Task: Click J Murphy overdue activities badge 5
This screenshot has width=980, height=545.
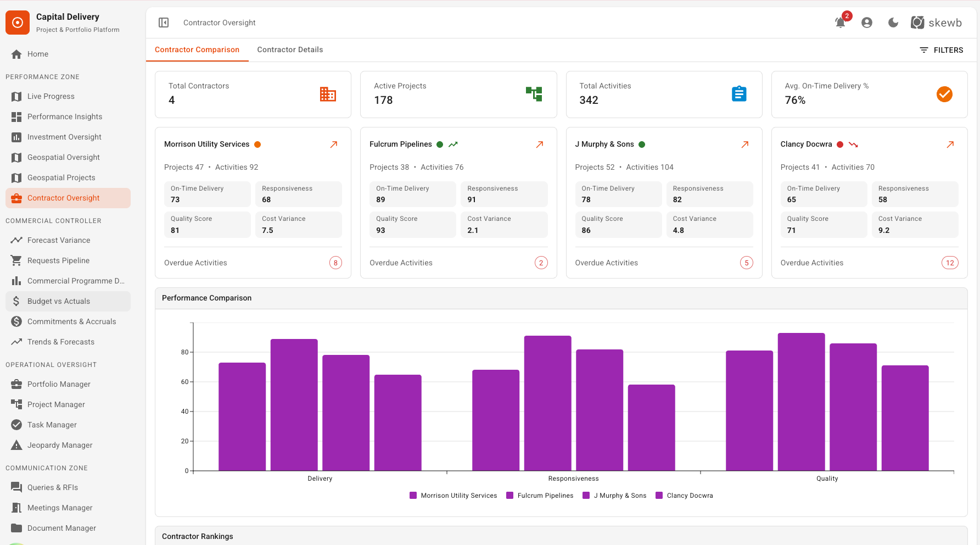Action: (x=746, y=263)
